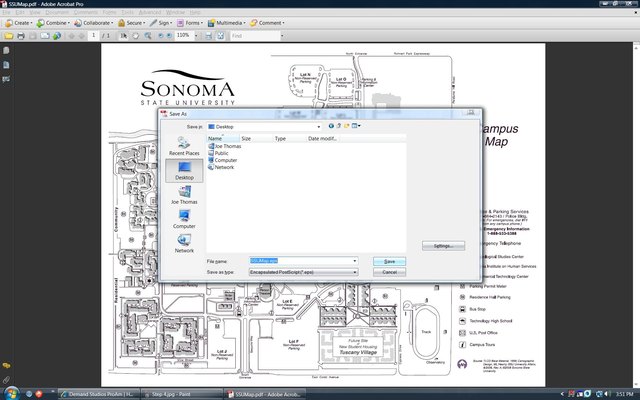Open the Attachments paperclip icon in left sidebar
This screenshot has height=400, width=640.
coord(6,380)
